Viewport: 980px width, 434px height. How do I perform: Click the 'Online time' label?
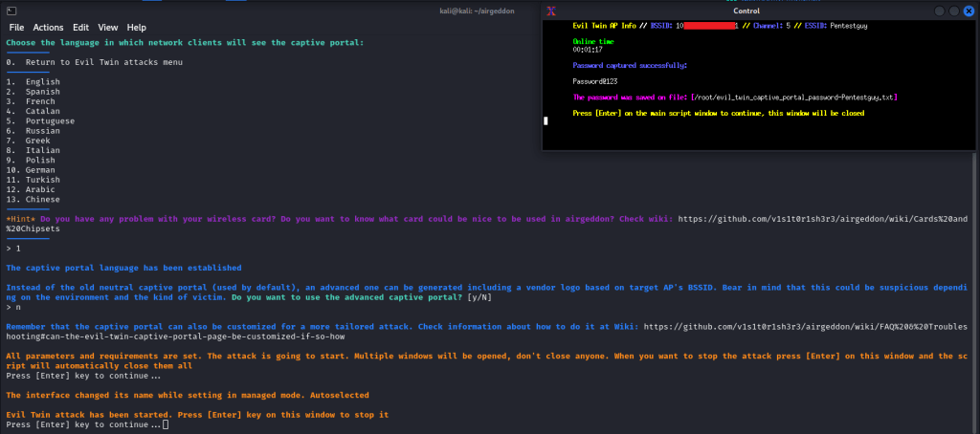click(x=593, y=42)
